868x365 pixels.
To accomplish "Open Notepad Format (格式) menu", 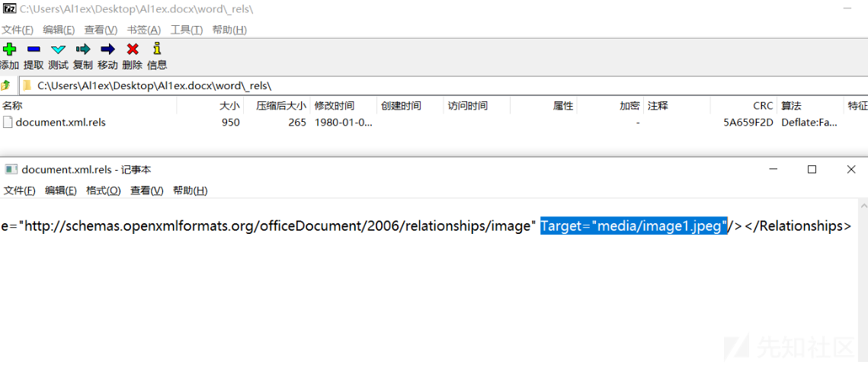I will tap(103, 191).
